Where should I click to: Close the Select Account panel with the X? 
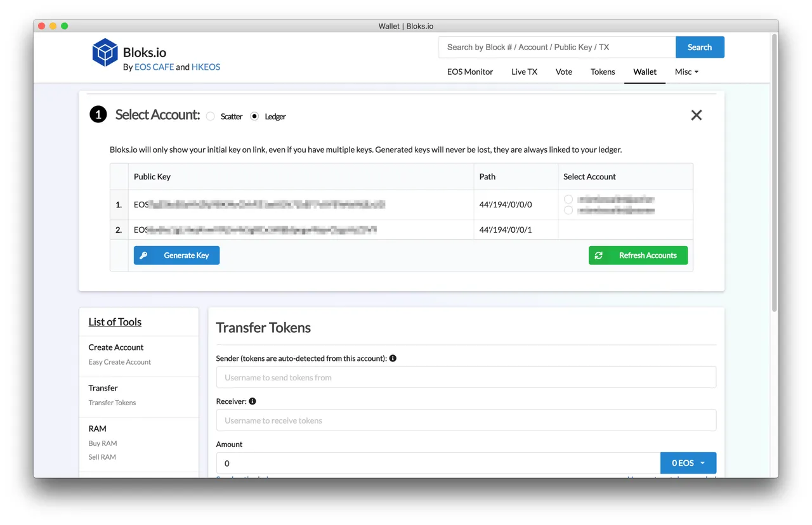(697, 115)
